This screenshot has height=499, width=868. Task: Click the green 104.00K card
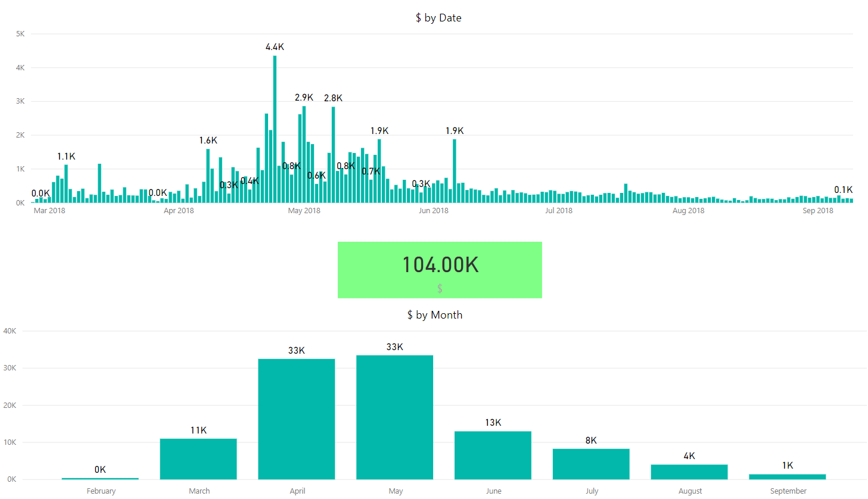pos(440,270)
